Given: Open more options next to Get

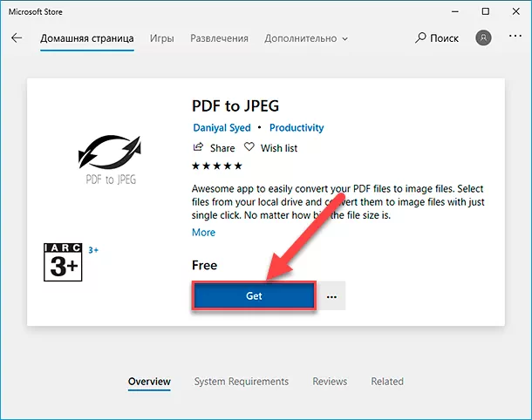Looking at the screenshot, I should click(331, 296).
